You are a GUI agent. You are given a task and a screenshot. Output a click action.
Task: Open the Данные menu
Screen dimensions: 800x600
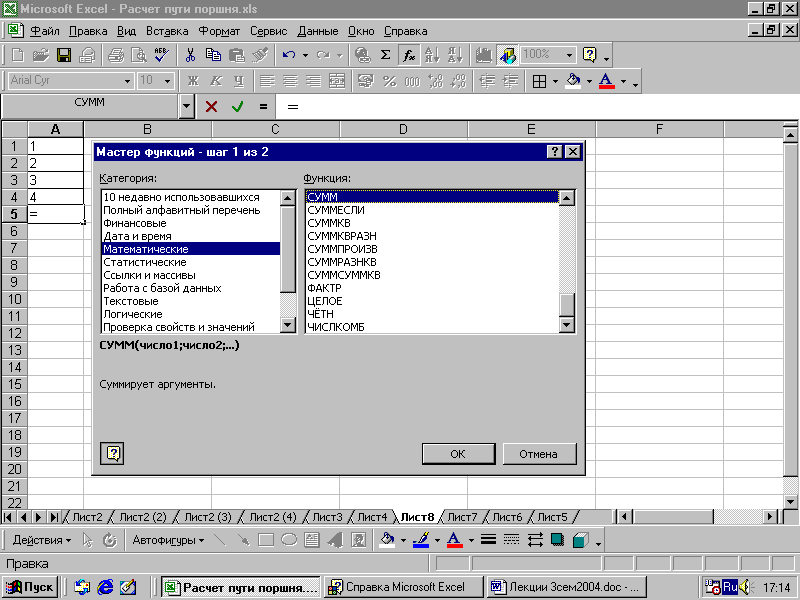pos(317,31)
